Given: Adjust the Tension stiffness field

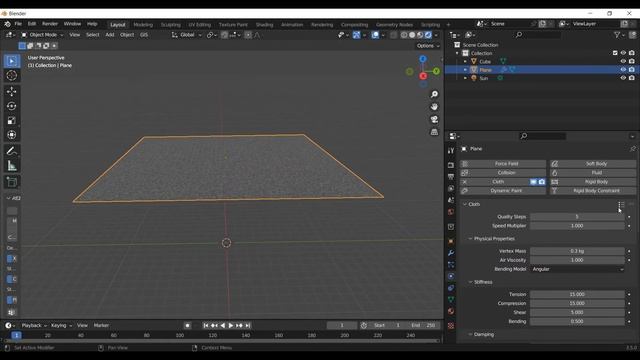Looking at the screenshot, I should (x=577, y=295).
